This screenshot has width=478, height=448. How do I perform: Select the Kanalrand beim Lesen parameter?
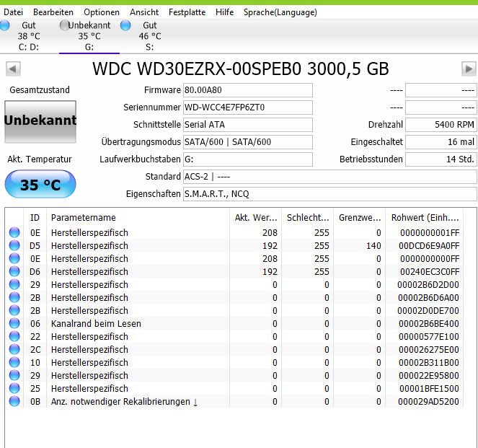(x=96, y=324)
